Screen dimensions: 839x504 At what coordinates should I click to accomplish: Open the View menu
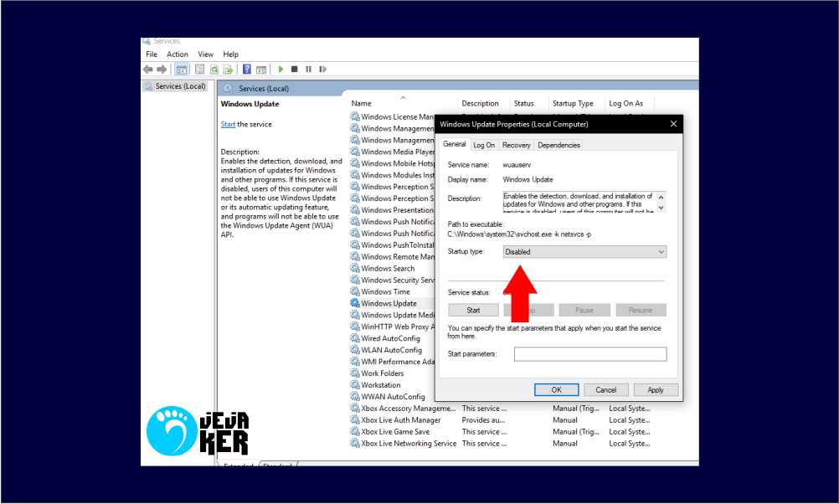click(205, 54)
